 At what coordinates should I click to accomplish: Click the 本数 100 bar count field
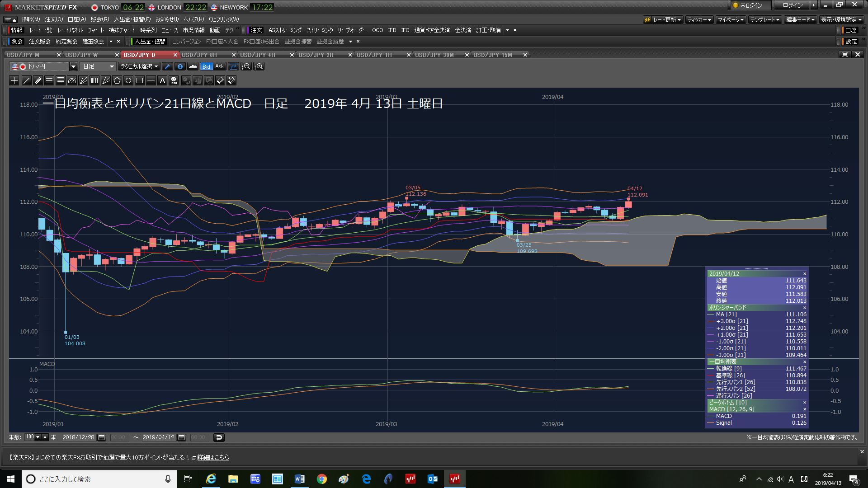click(30, 437)
